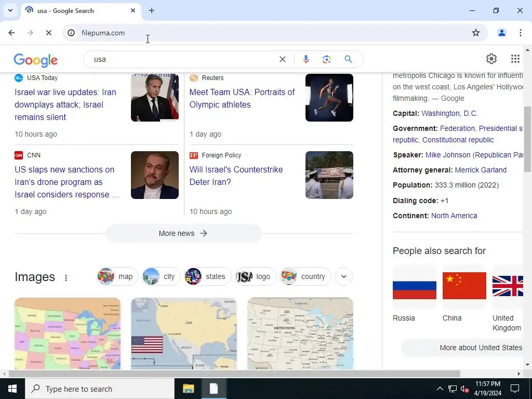Select the 'usa - Google Search' tab
Screen dimensions: 532x399
[x=81, y=11]
